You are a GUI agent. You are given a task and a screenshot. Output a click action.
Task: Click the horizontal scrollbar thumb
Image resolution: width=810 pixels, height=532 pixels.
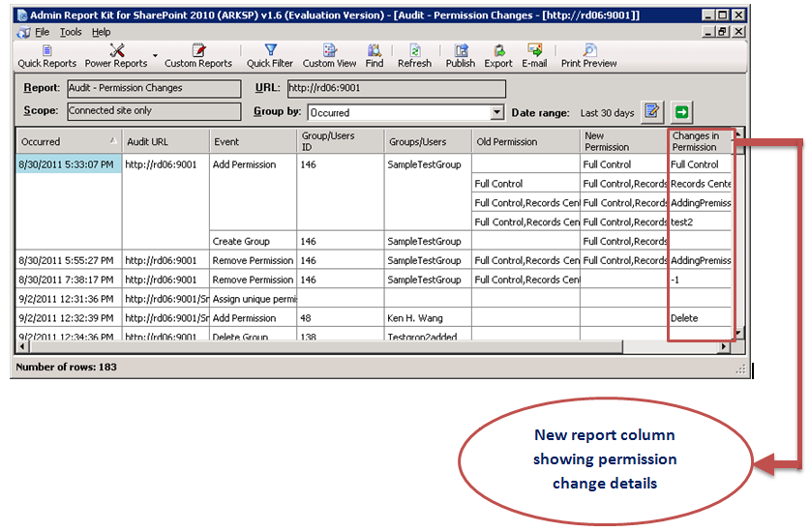point(325,346)
